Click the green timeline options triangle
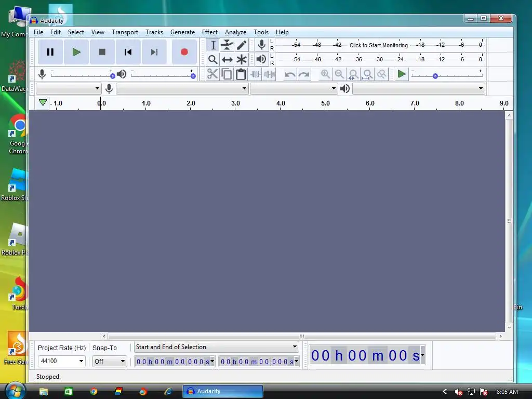The width and height of the screenshot is (532, 399). (x=43, y=102)
